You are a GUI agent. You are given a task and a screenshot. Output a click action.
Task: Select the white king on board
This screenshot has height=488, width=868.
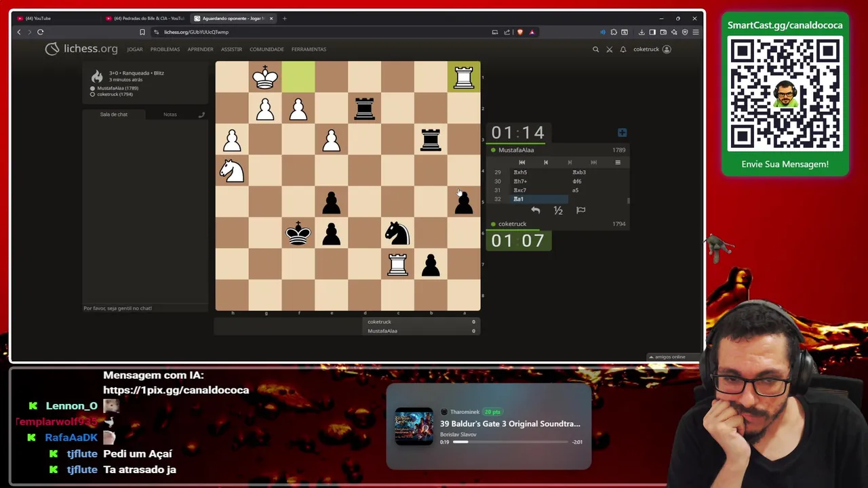[265, 77]
